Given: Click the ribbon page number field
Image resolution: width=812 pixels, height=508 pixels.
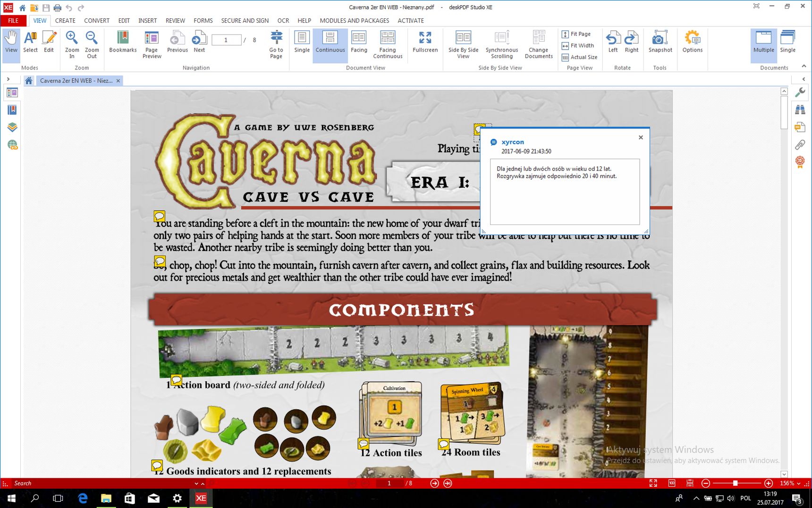Looking at the screenshot, I should (226, 40).
